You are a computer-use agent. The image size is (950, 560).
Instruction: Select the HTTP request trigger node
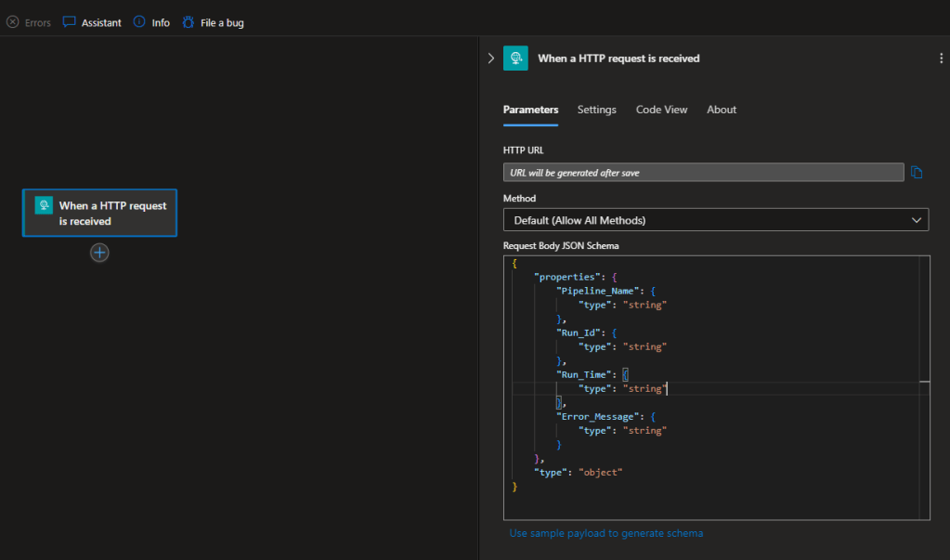pyautogui.click(x=111, y=214)
